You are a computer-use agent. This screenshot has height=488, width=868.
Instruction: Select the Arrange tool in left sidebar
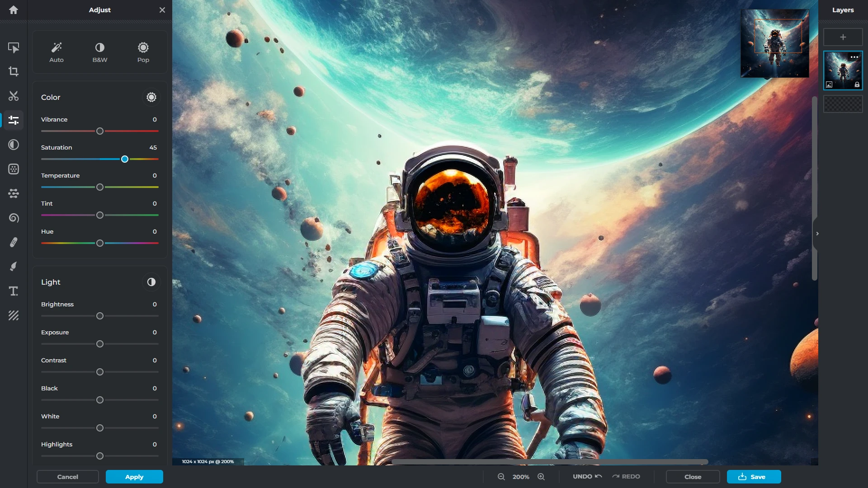tap(14, 47)
